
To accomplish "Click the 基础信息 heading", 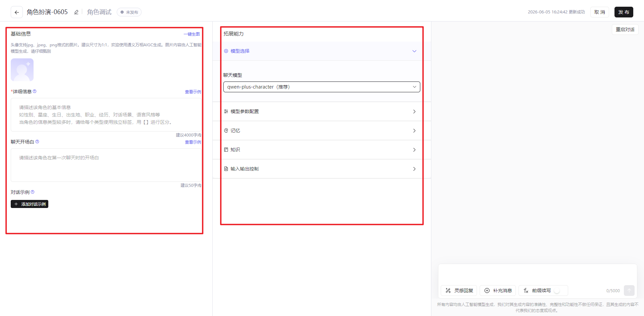I will [x=21, y=34].
